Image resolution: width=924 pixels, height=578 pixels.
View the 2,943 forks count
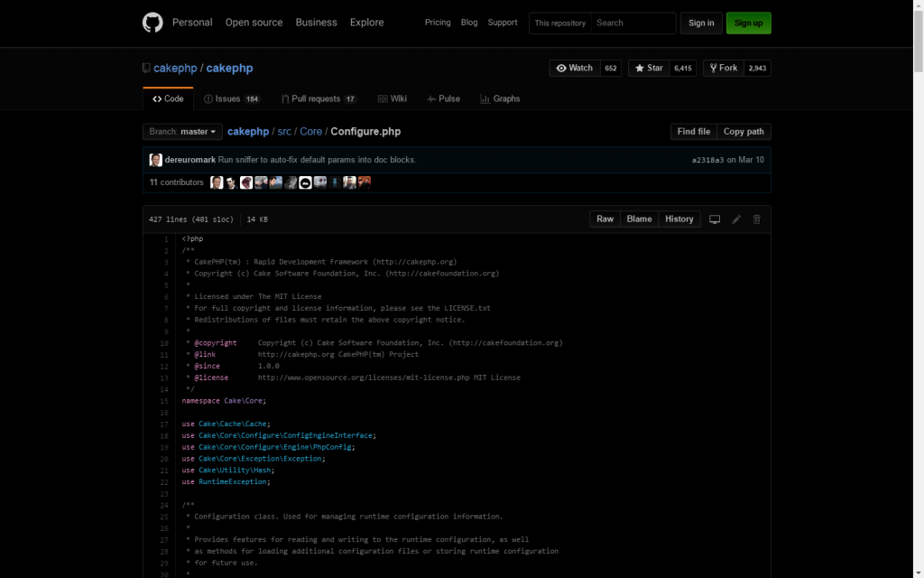pyautogui.click(x=757, y=68)
